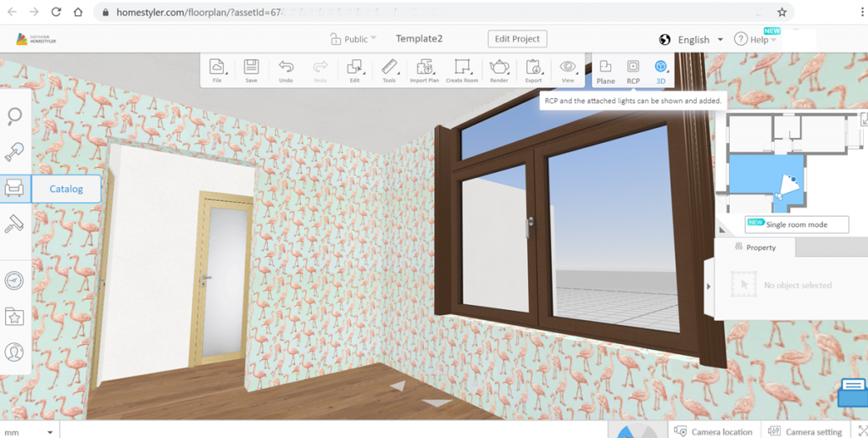The height and width of the screenshot is (438, 868).
Task: Click the Edit Project button
Action: pos(518,39)
